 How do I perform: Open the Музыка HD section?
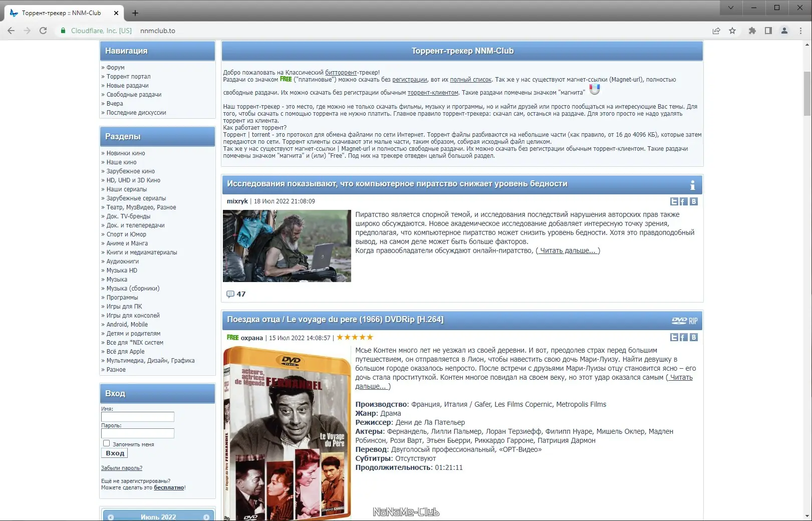pyautogui.click(x=122, y=271)
